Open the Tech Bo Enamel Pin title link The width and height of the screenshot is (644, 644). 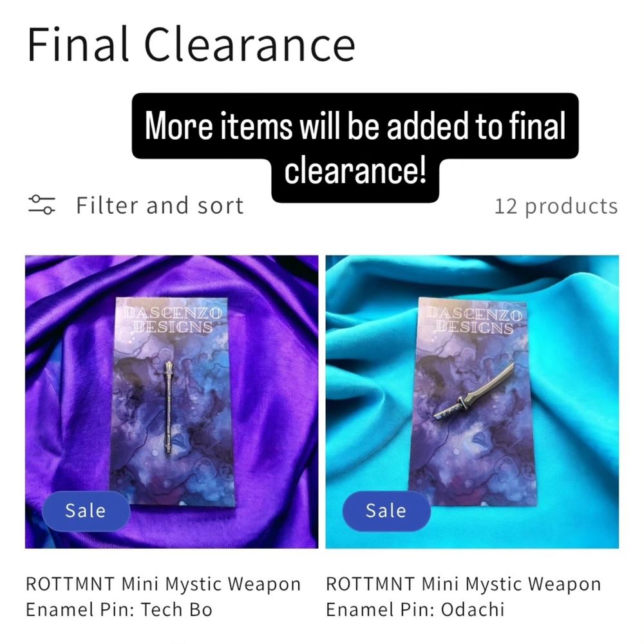[x=164, y=596]
